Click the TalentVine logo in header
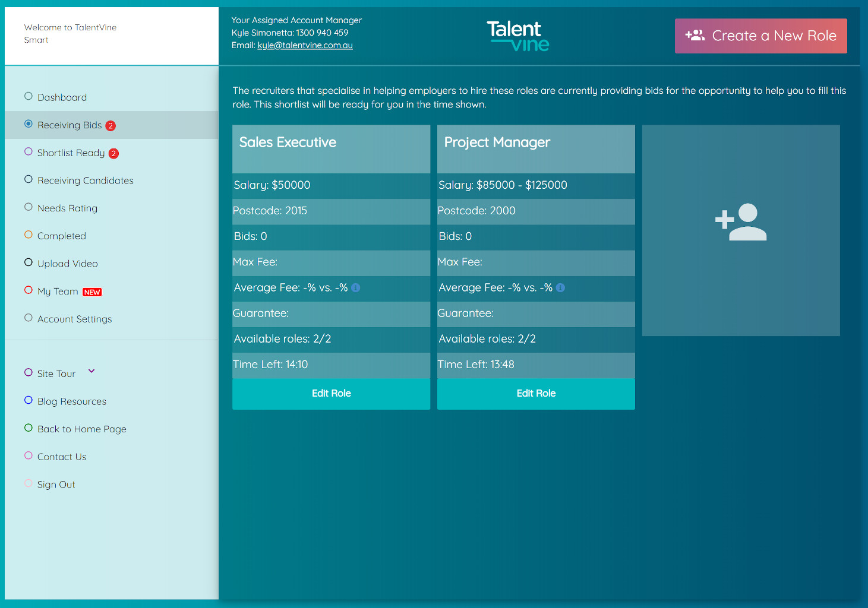 [517, 36]
